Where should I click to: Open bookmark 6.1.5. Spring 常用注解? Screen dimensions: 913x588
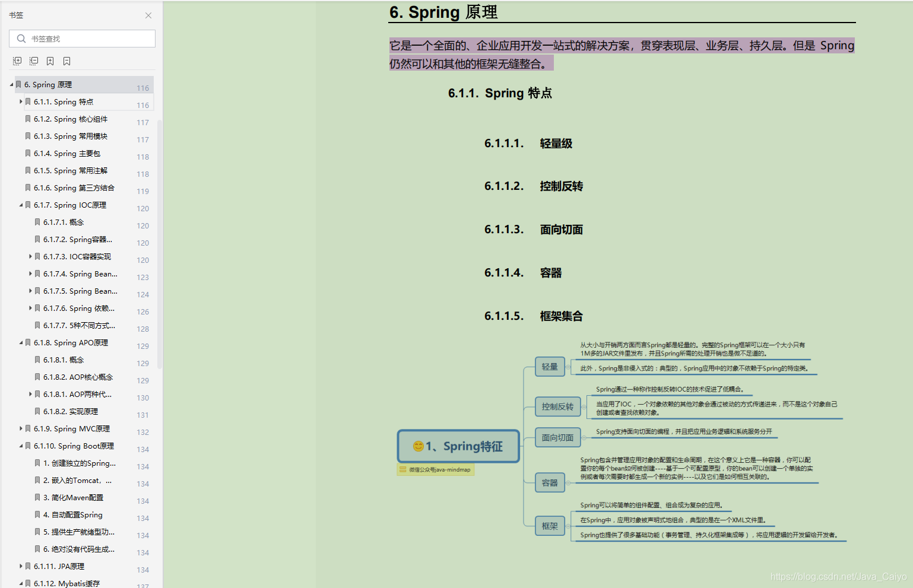(71, 171)
